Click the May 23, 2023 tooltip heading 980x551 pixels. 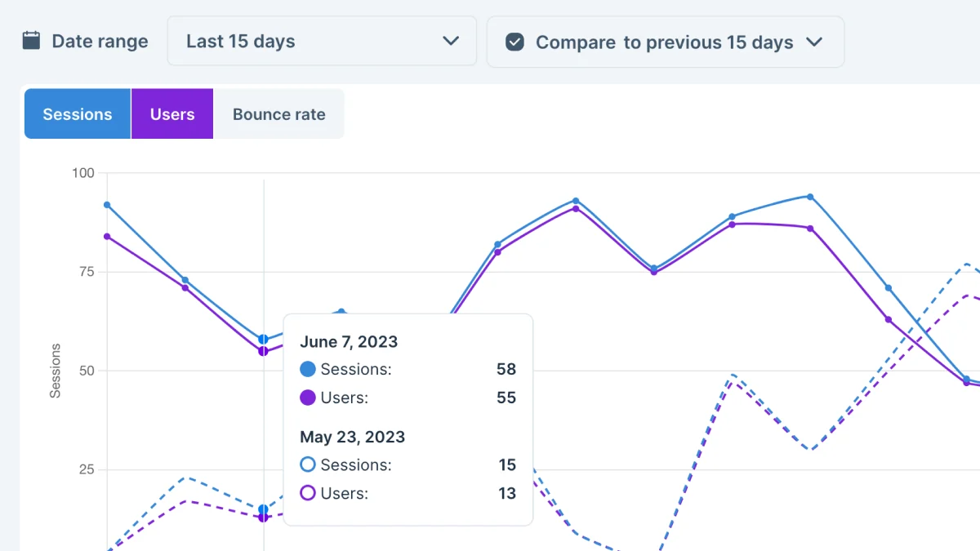pyautogui.click(x=352, y=437)
